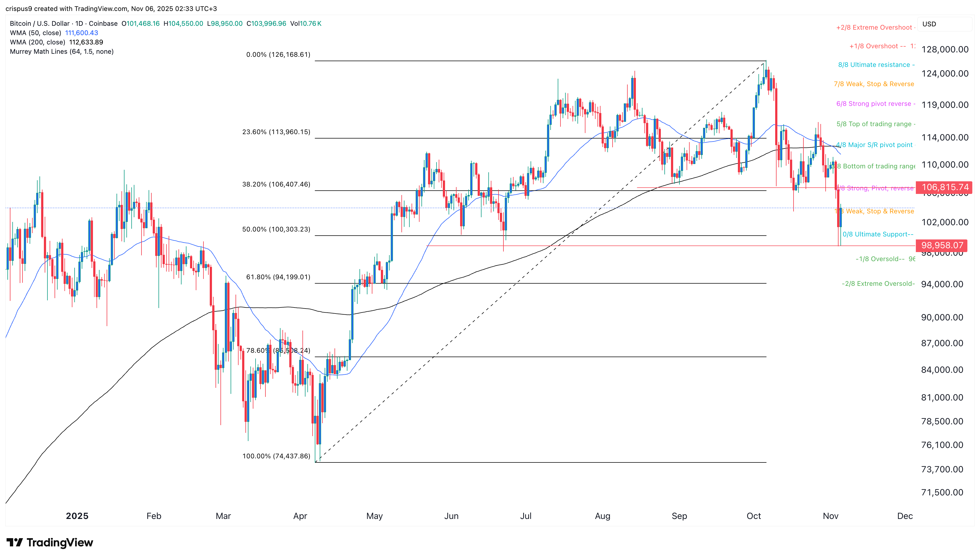Select the 8/8 Ultimate resistance label
Image resolution: width=980 pixels, height=559 pixels.
click(x=875, y=65)
